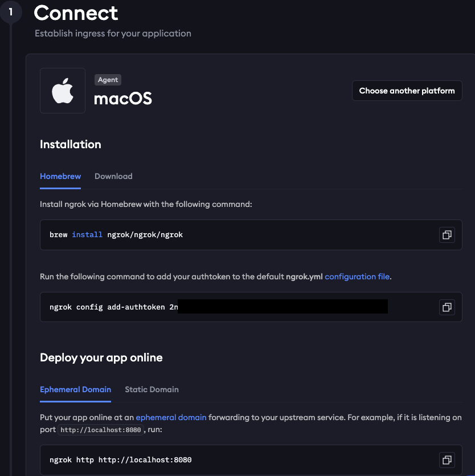Screen dimensions: 475x476
Task: Click the Deploy your app online heading
Action: (x=101, y=358)
